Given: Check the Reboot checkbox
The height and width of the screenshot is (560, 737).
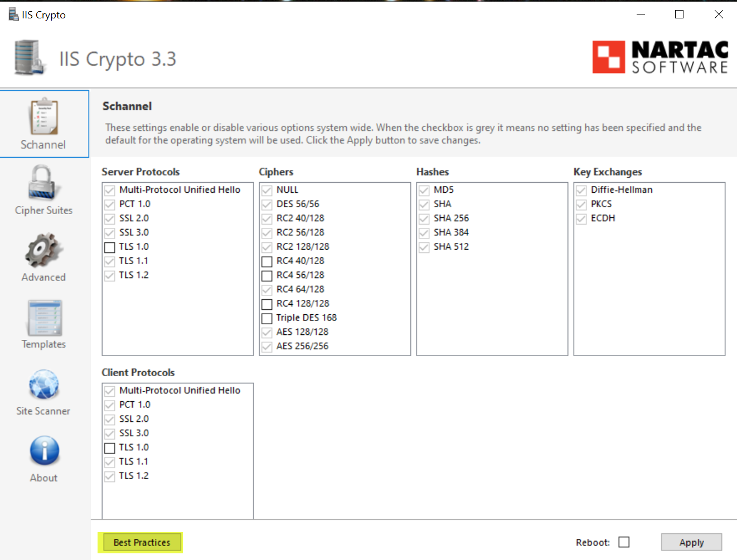Looking at the screenshot, I should coord(624,542).
